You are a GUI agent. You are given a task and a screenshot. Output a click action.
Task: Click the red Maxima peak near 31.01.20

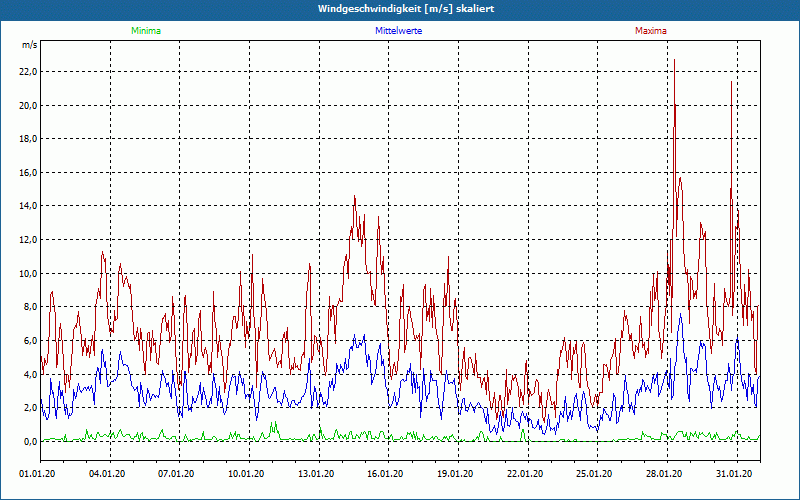coord(731,82)
